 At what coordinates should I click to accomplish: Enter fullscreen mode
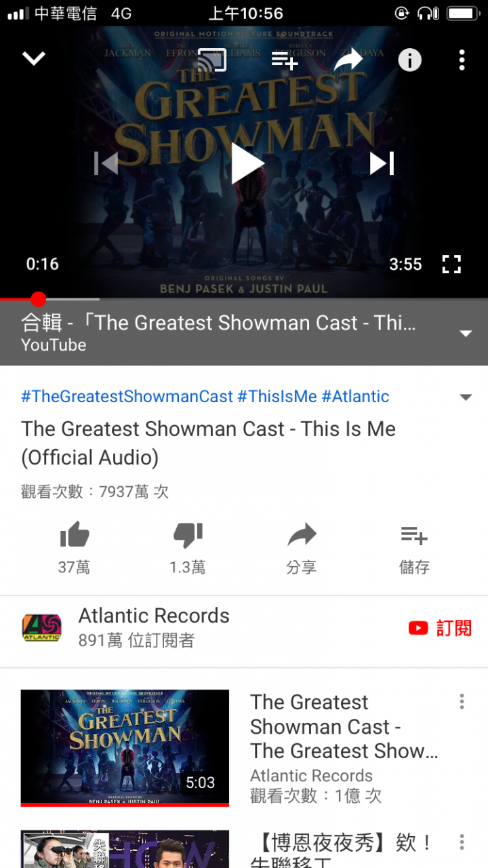point(451,264)
